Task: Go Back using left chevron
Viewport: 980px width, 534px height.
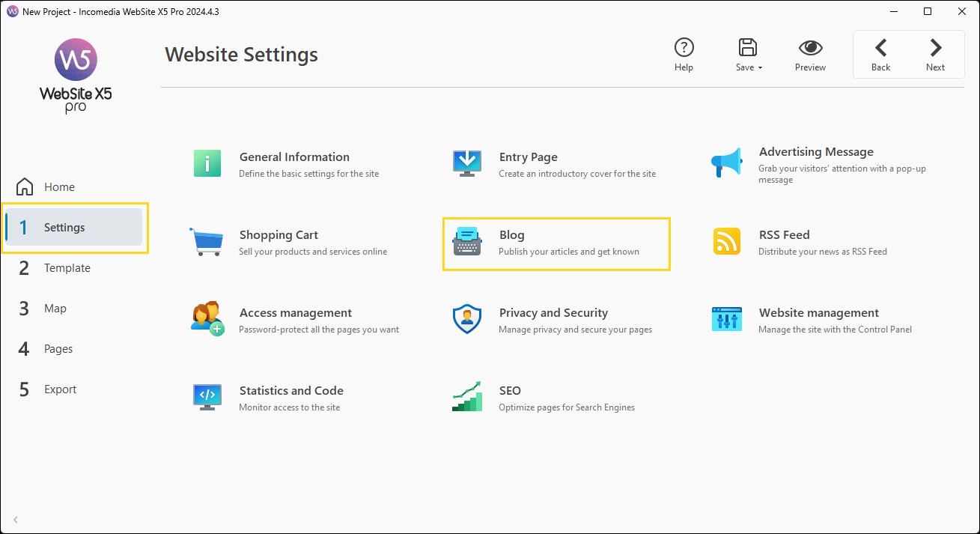Action: click(x=881, y=48)
